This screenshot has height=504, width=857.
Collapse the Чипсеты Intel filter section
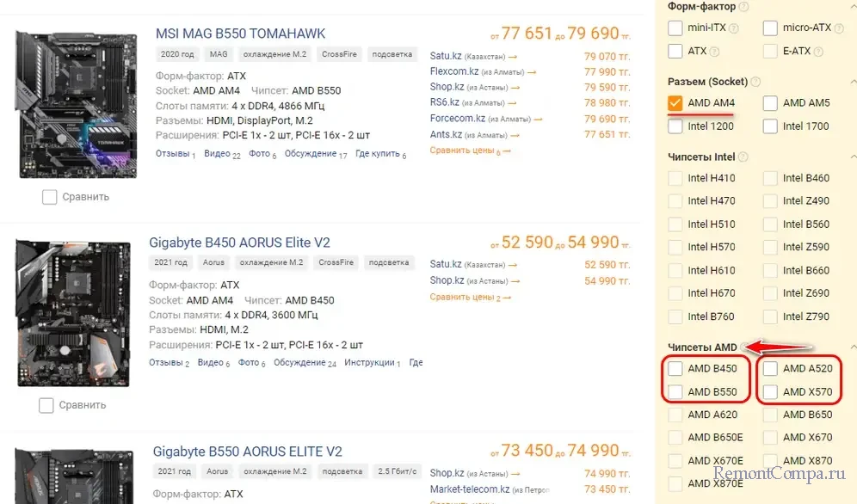pyautogui.click(x=853, y=157)
